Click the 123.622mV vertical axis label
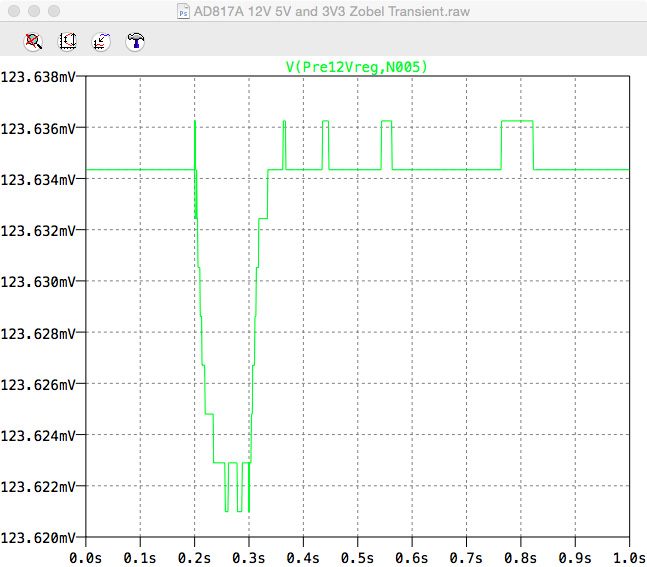 [38, 487]
